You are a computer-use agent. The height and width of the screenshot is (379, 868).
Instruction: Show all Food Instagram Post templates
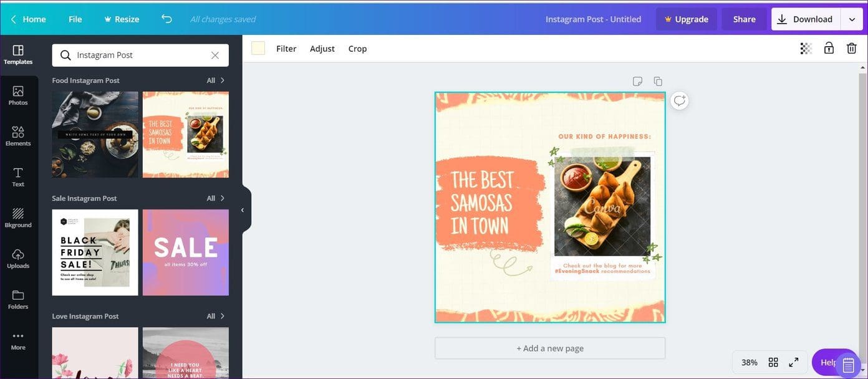pyautogui.click(x=216, y=80)
